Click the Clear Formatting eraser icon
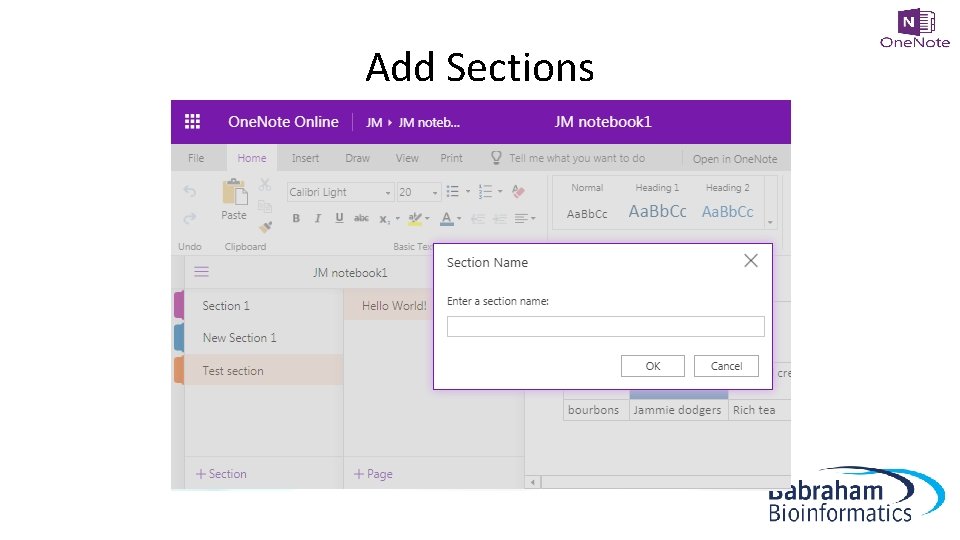 coord(518,192)
